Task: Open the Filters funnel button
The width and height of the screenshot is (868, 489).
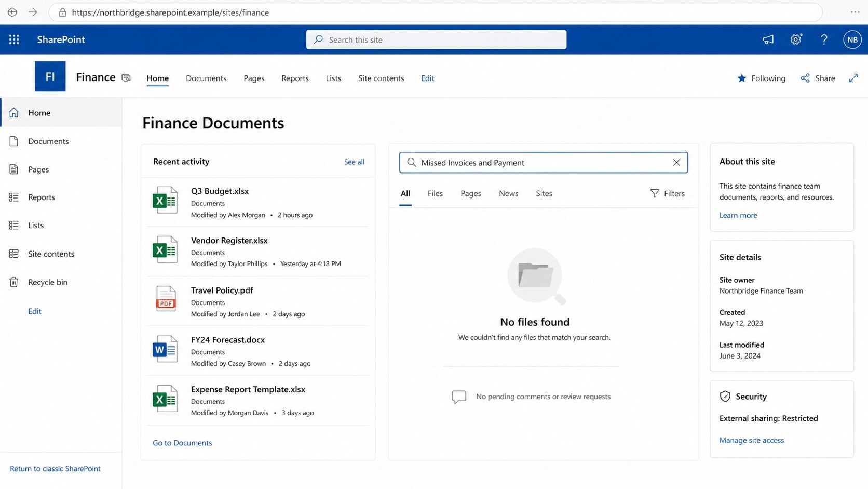Action: [x=668, y=193]
